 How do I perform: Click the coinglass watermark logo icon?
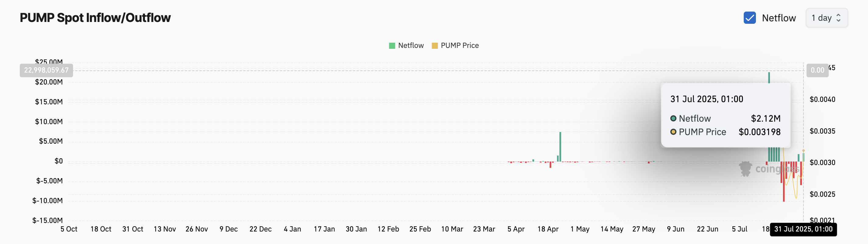coord(745,168)
